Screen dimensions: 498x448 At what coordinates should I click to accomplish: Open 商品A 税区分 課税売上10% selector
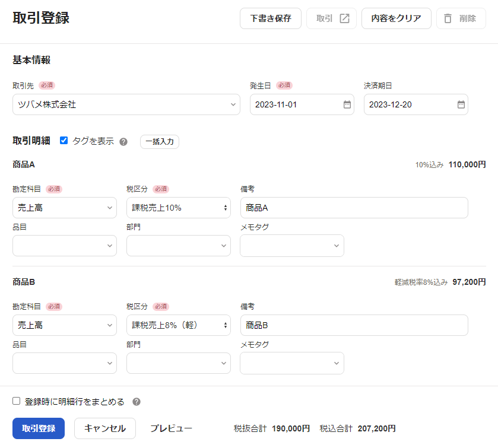pos(179,208)
